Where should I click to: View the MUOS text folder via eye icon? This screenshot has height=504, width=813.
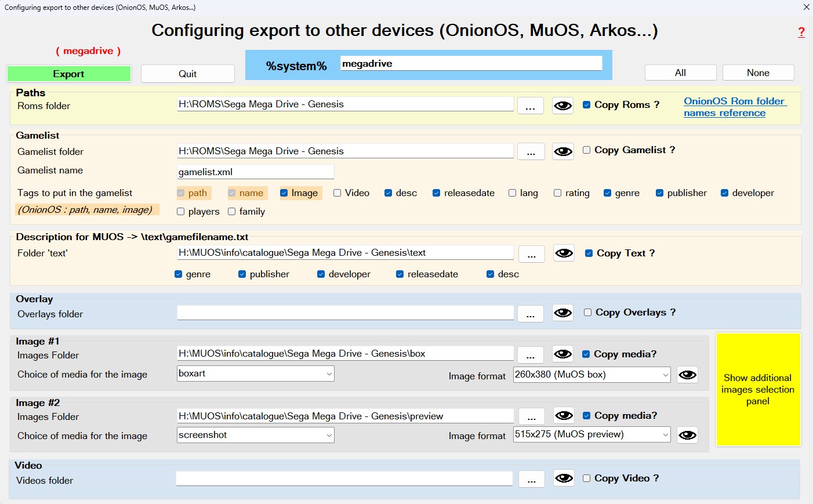point(564,253)
